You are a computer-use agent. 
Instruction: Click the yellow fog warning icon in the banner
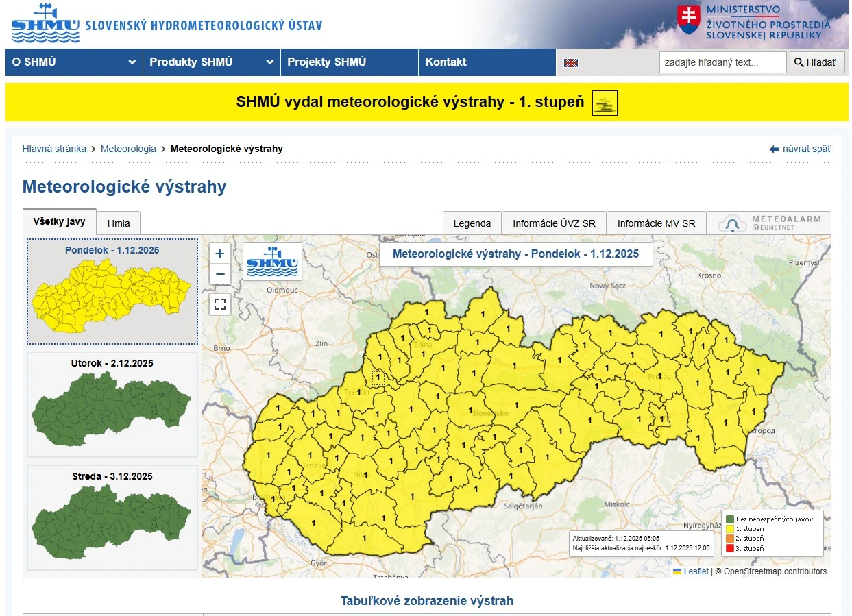click(x=605, y=103)
